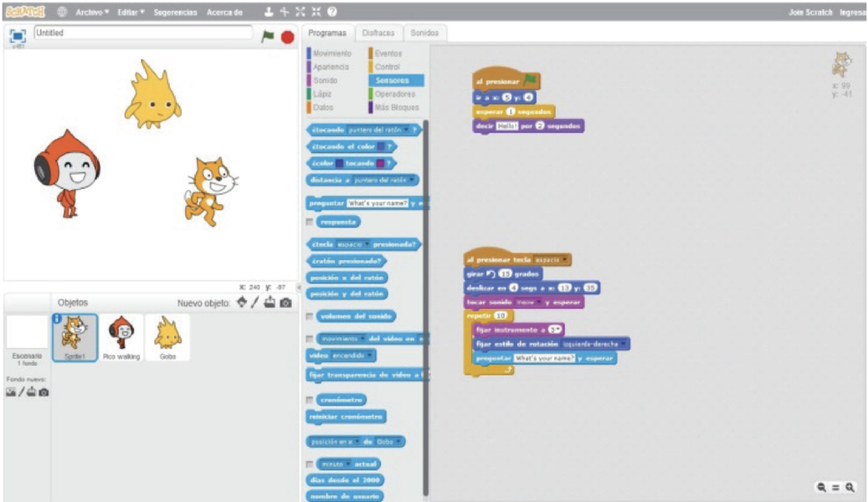Open the Sonidos tab

[424, 33]
